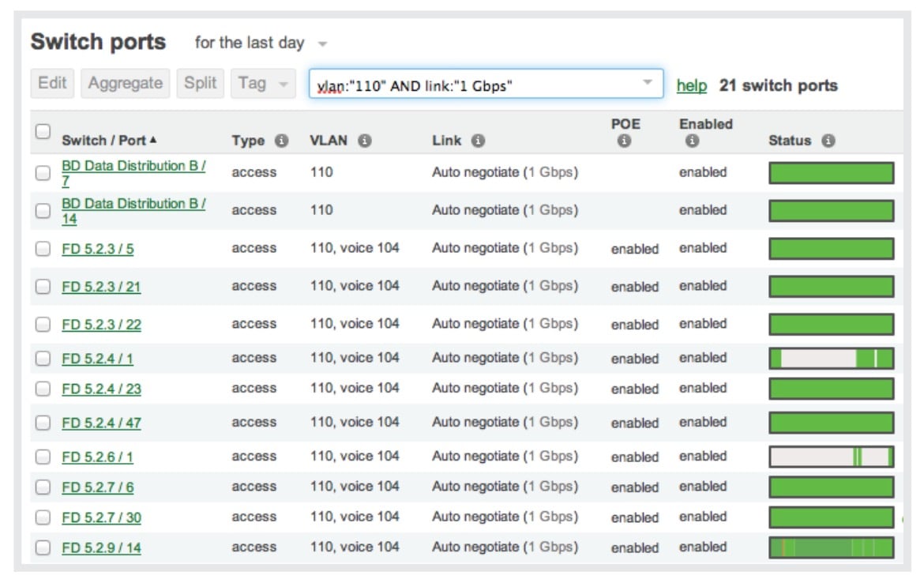Tick the FD 5.2.3 / 22 checkbox
This screenshot has width=924, height=583.
(43, 324)
